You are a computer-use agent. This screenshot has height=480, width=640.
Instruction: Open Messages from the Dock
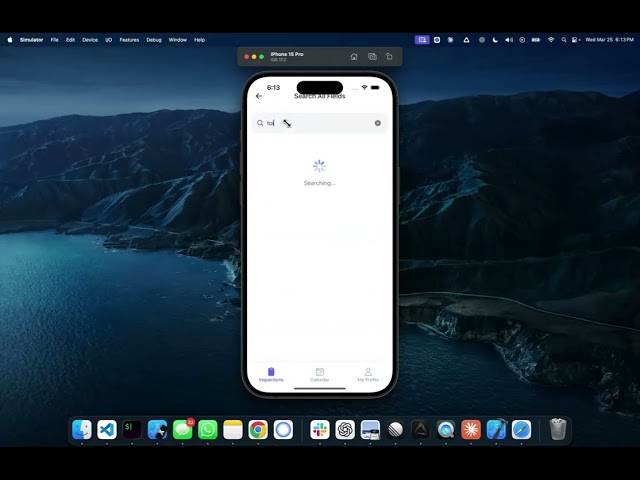pyautogui.click(x=182, y=429)
